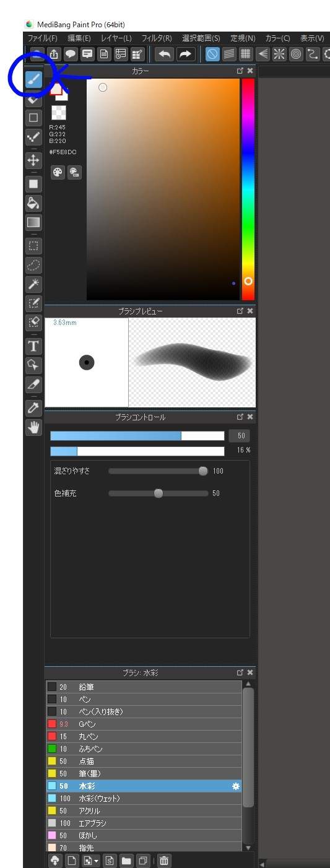Click the brush size value 50 field
The height and width of the screenshot is (868, 330).
pyautogui.click(x=241, y=436)
